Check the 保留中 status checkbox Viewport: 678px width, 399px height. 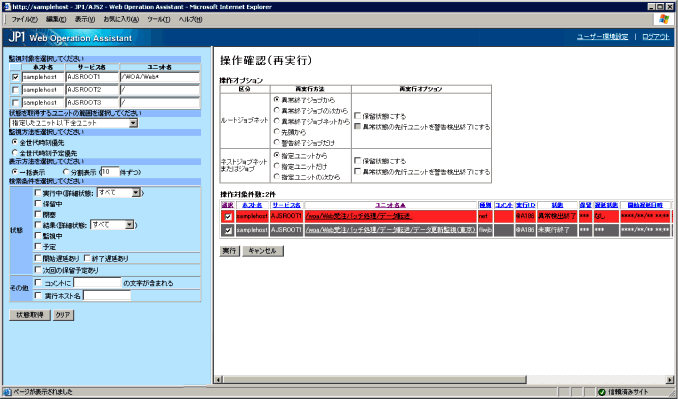point(38,204)
